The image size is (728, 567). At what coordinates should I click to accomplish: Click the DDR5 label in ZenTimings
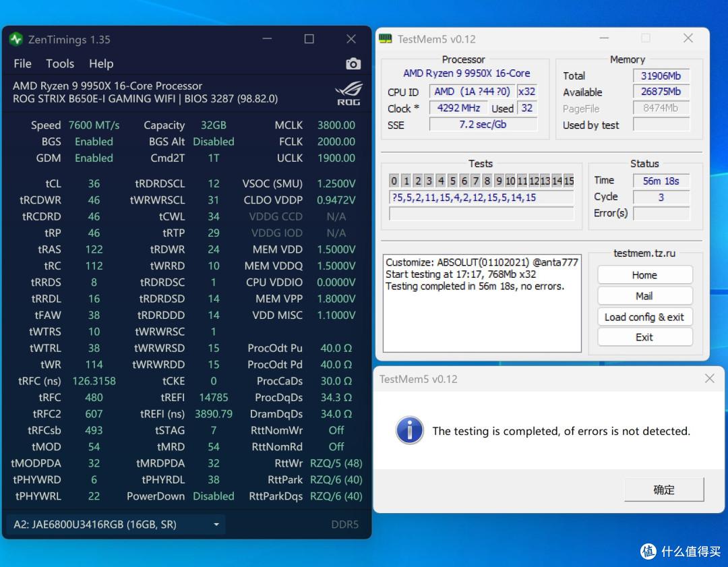pos(344,525)
